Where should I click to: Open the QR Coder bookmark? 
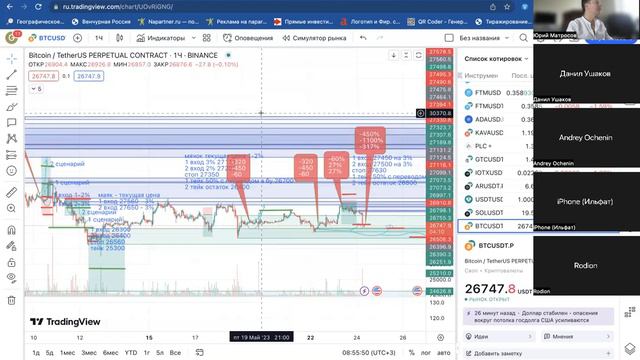pyautogui.click(x=438, y=22)
